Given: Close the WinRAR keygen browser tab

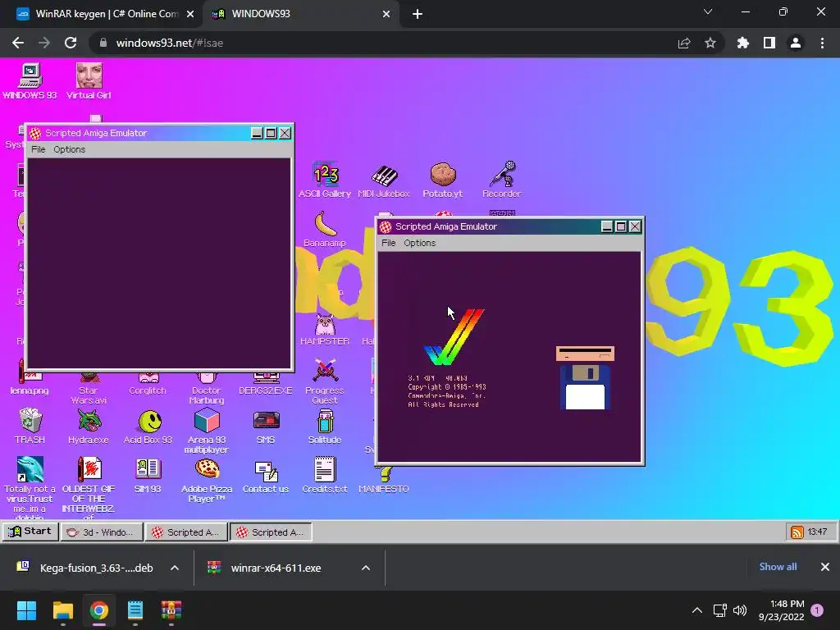Looking at the screenshot, I should tap(190, 15).
